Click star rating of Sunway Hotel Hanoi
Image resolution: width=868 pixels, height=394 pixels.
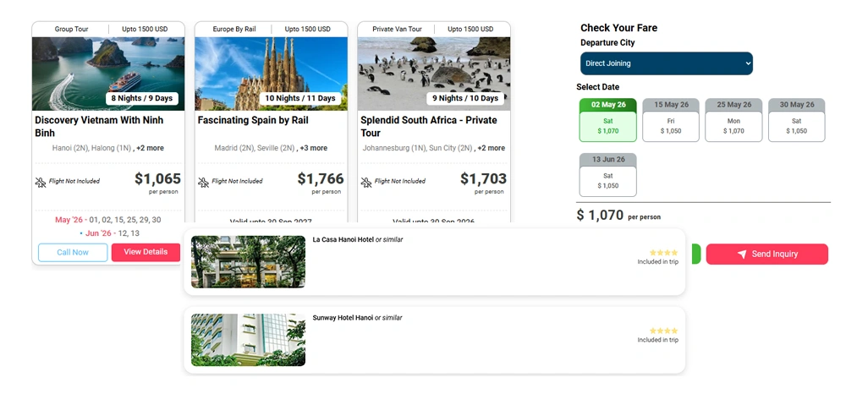pyautogui.click(x=663, y=331)
